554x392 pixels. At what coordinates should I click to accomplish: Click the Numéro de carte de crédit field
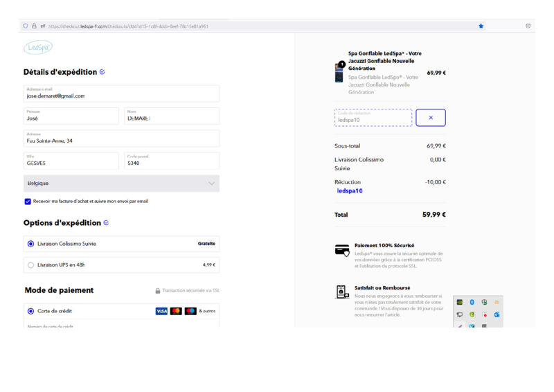(121, 324)
